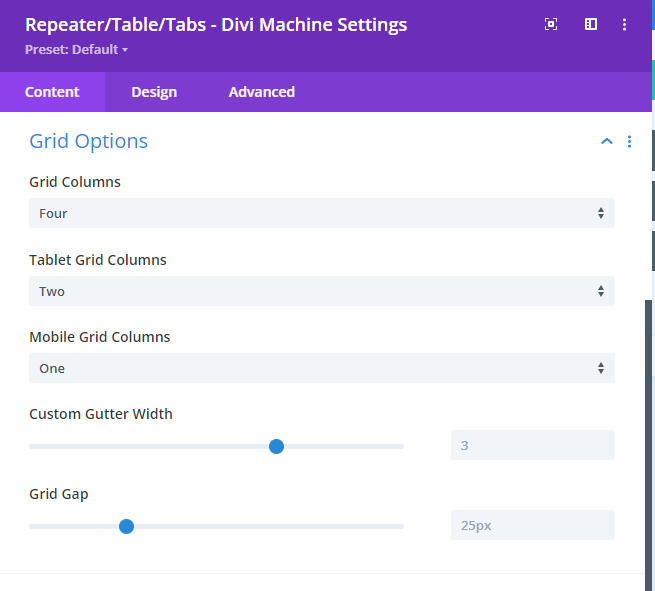Open the Preset: Default dropdown
This screenshot has height=591, width=655.
coord(76,49)
